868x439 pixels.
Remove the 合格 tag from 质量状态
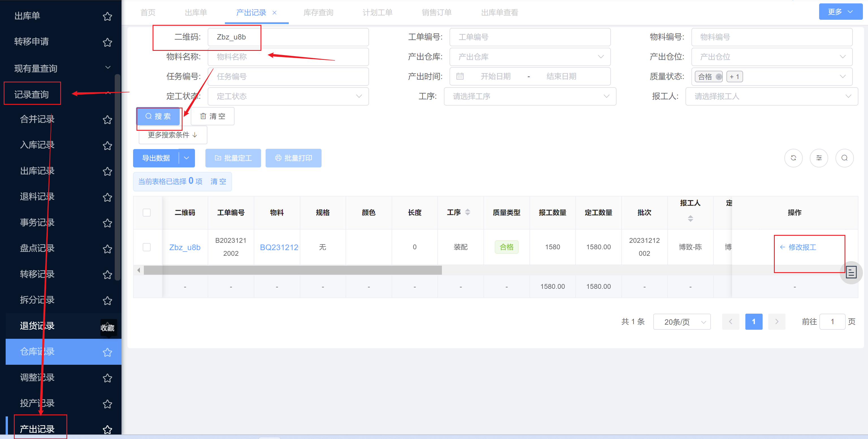click(719, 77)
